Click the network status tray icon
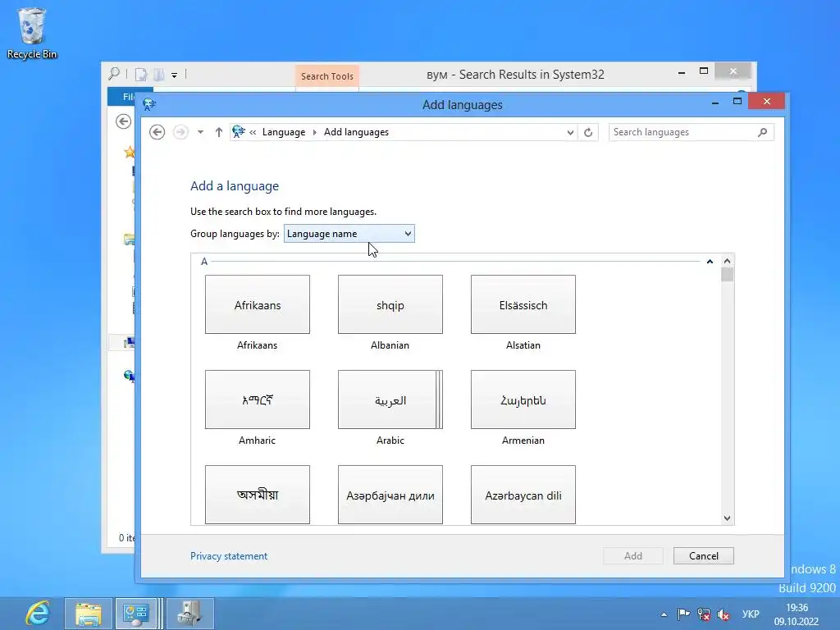The width and height of the screenshot is (840, 630). pyautogui.click(x=703, y=614)
